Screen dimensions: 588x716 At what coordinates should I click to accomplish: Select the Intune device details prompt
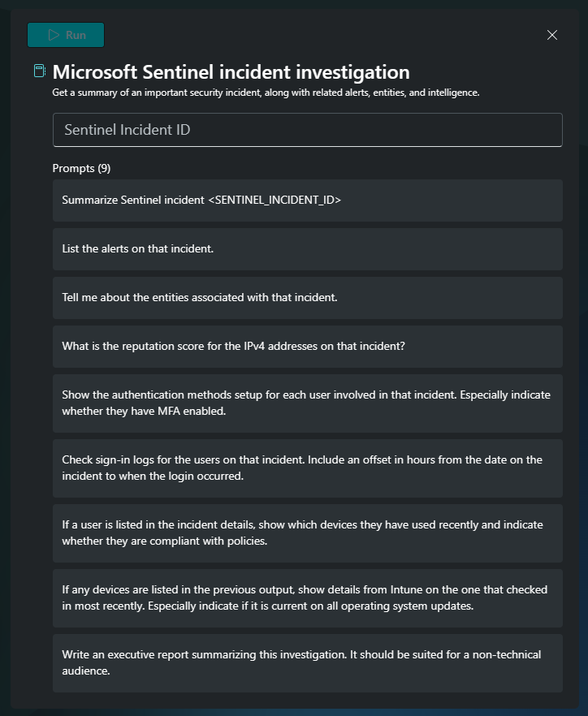pos(307,598)
